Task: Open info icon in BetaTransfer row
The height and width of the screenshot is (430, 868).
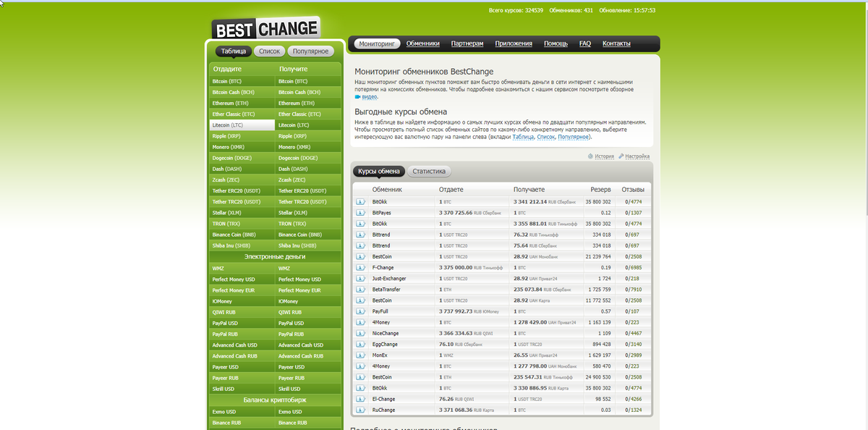Action: click(x=360, y=289)
